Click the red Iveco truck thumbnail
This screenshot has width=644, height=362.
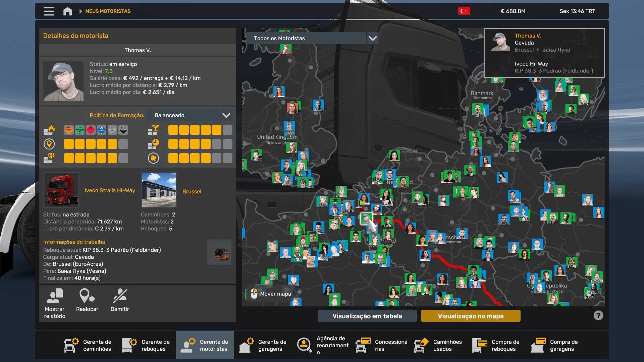click(61, 190)
